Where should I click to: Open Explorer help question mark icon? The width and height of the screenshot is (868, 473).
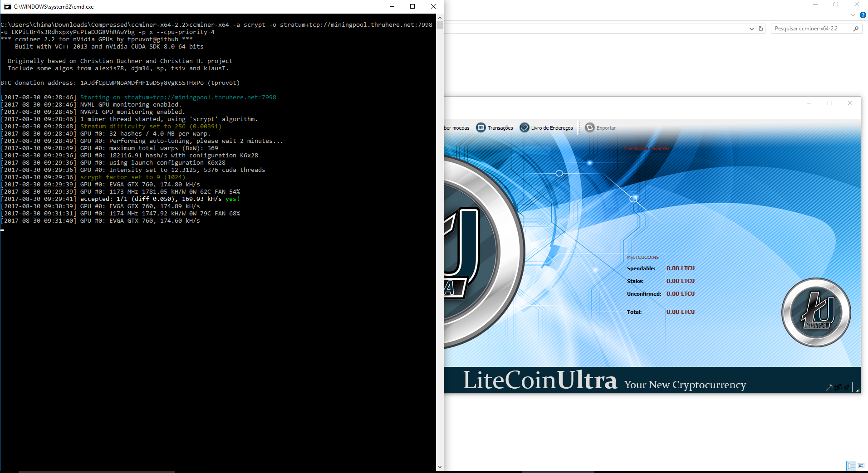(863, 15)
